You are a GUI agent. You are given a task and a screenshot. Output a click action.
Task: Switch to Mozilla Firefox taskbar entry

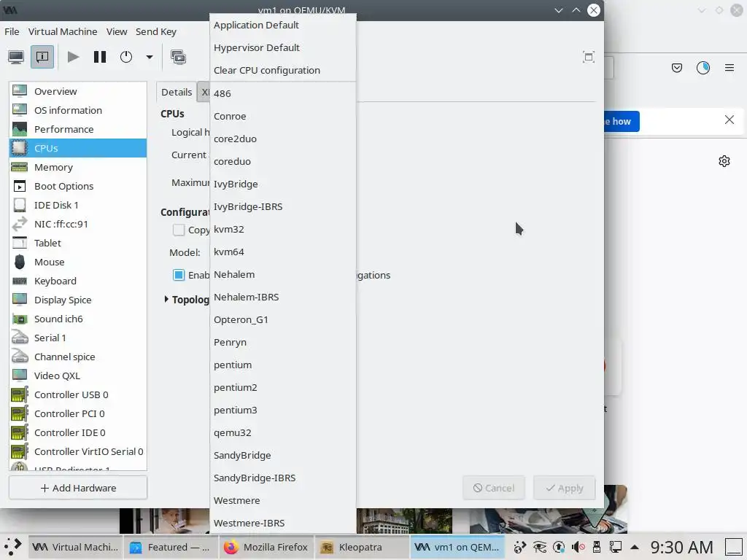pyautogui.click(x=266, y=547)
